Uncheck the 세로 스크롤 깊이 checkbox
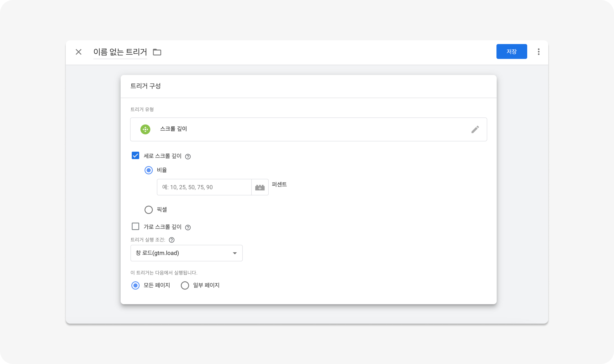Image resolution: width=614 pixels, height=364 pixels. [x=135, y=155]
